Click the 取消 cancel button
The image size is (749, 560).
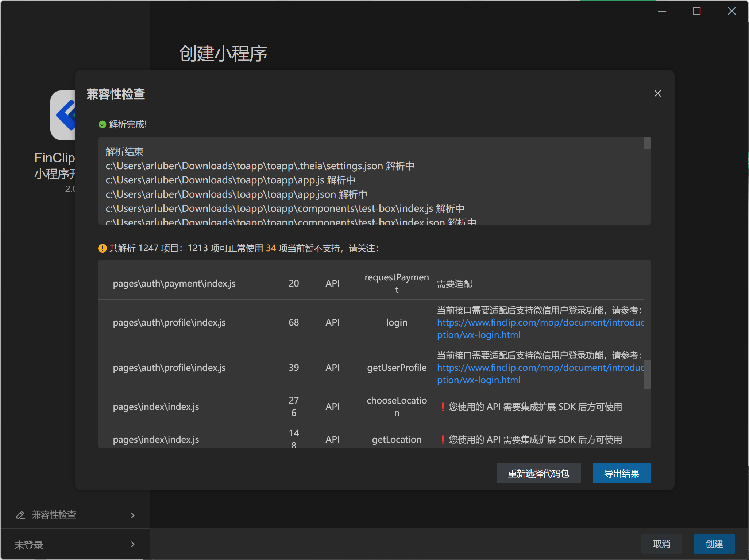[661, 544]
